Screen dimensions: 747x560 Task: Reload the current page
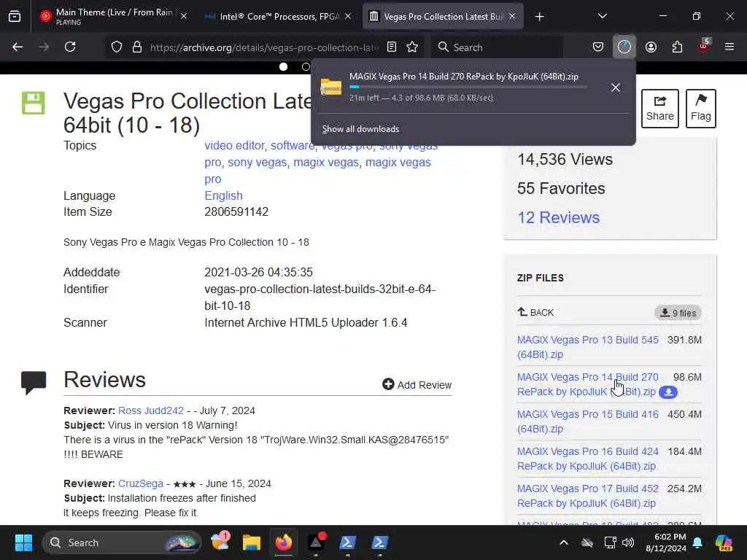coord(70,47)
